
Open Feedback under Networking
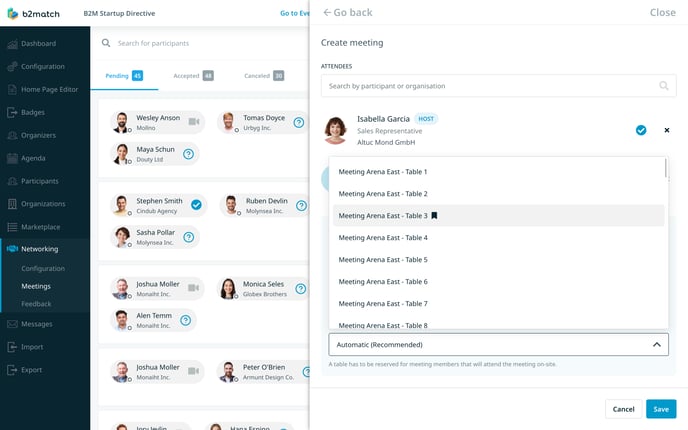point(36,304)
